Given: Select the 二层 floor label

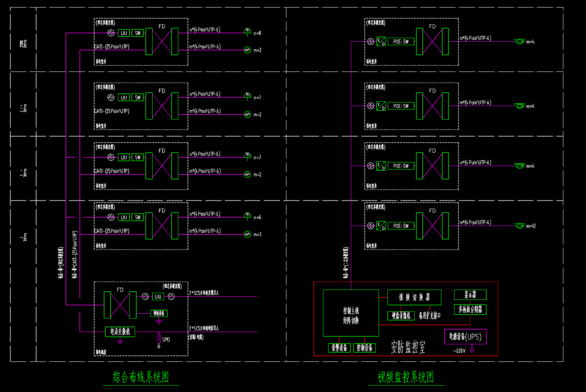Looking at the screenshot, I should (23, 172).
